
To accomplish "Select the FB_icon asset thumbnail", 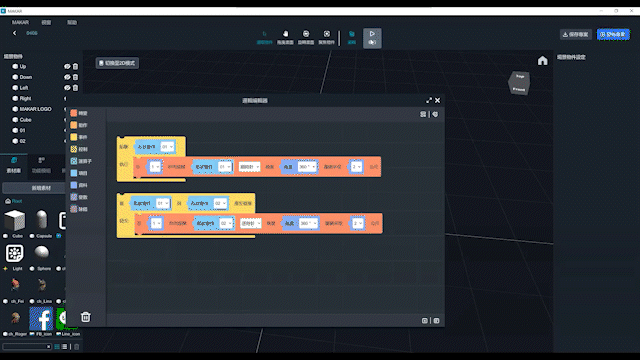I will [41, 318].
